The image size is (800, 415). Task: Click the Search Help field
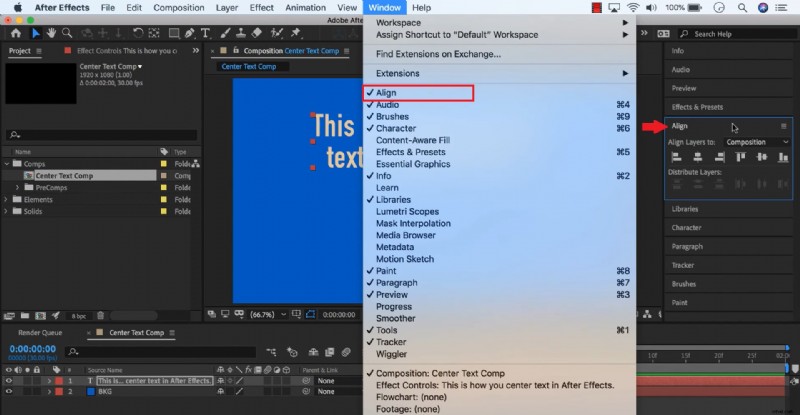coord(737,34)
